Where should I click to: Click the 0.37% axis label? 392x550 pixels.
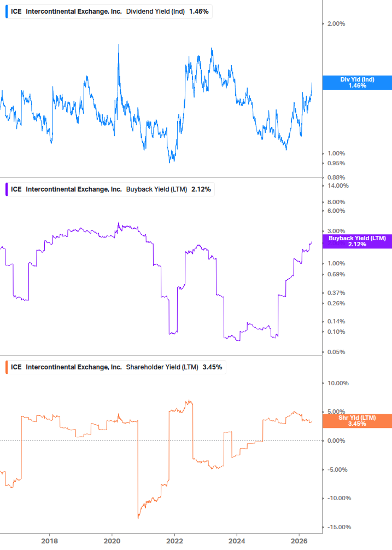click(x=336, y=293)
